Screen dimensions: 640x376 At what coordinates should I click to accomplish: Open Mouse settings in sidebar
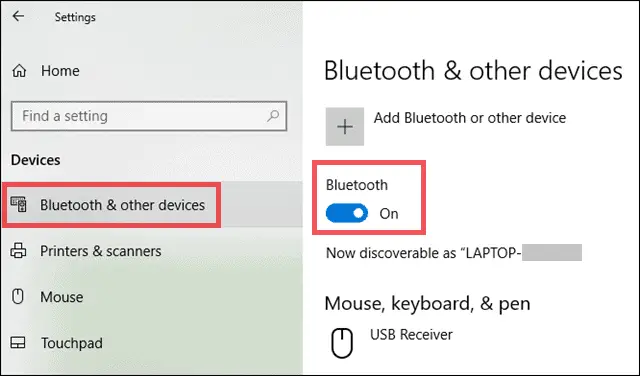62,297
